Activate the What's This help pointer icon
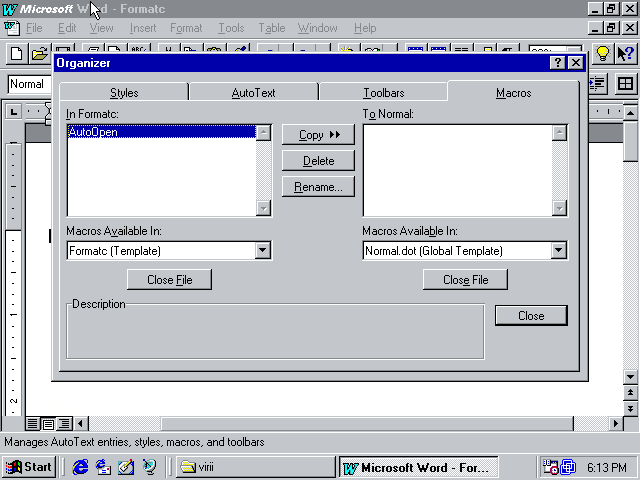 627,53
